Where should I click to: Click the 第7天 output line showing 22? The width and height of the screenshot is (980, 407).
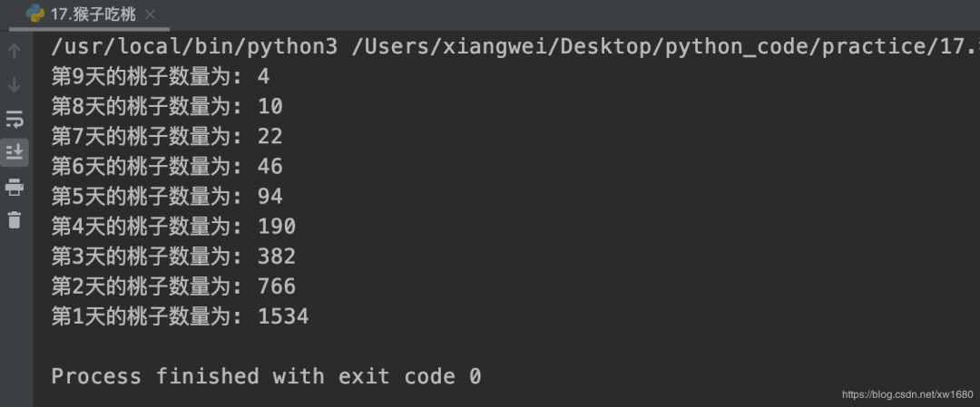(166, 137)
